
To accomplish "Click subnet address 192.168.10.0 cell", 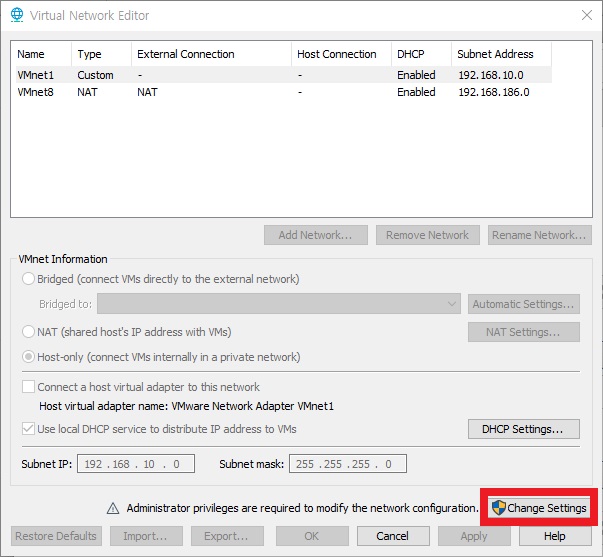I will [491, 75].
